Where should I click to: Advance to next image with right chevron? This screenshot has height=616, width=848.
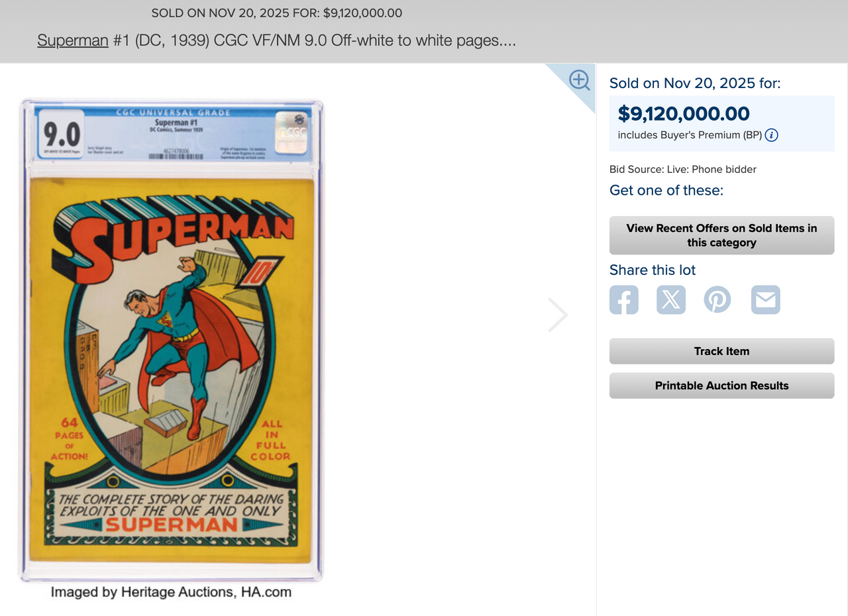pyautogui.click(x=558, y=315)
